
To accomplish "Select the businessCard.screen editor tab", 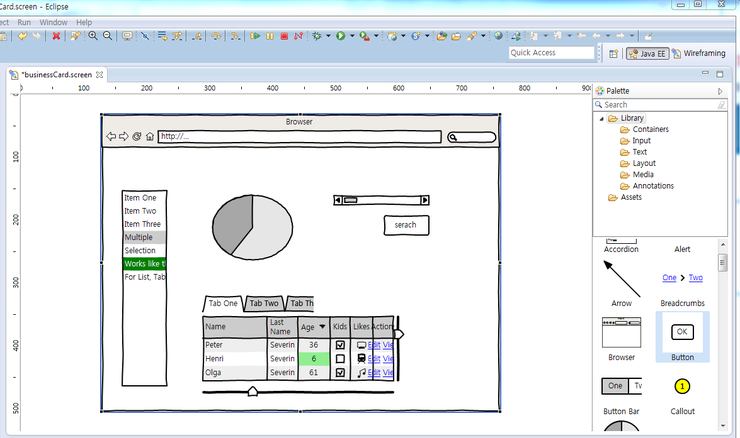I will pyautogui.click(x=57, y=75).
